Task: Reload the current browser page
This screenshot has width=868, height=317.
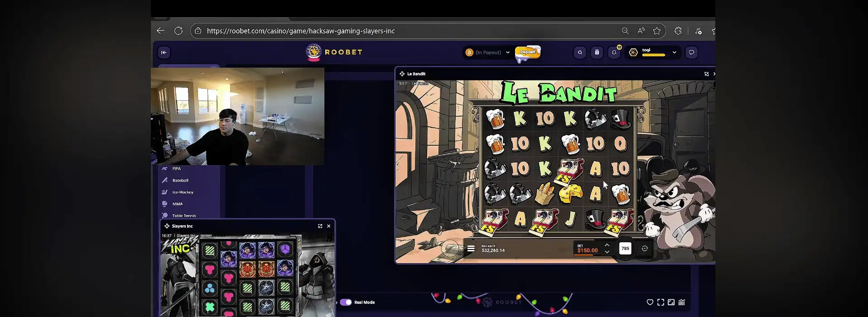Action: 178,31
